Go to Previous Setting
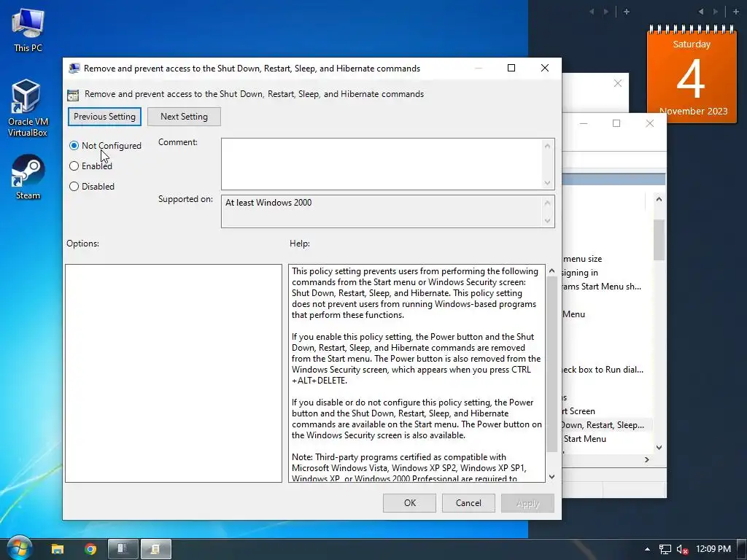 pos(104,117)
